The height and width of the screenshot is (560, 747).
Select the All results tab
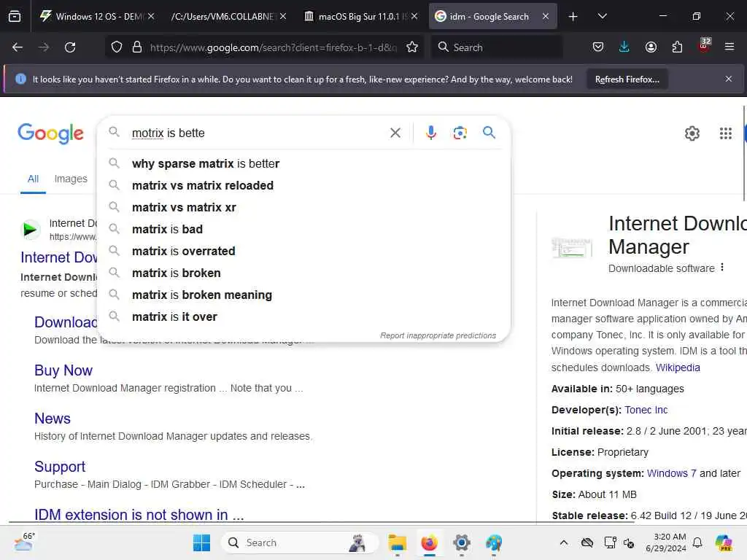[33, 179]
